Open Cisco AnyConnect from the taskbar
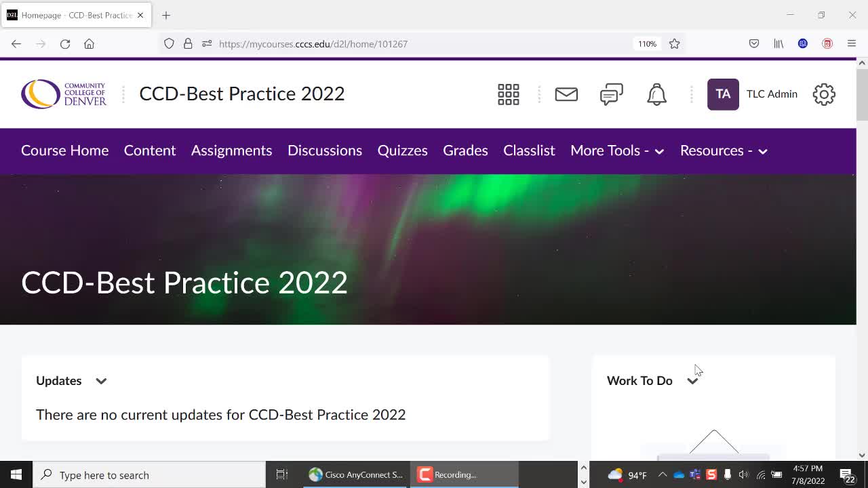The height and width of the screenshot is (488, 868). pyautogui.click(x=356, y=475)
